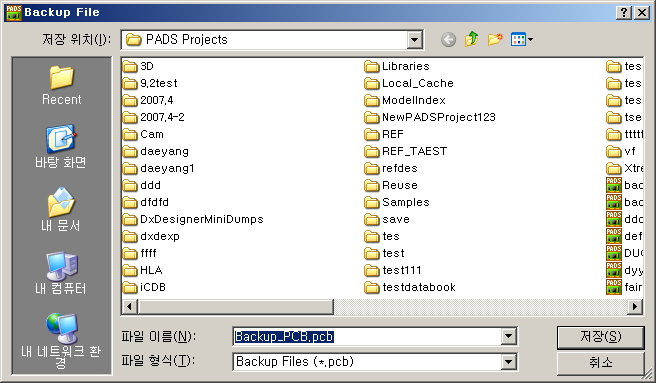Image resolution: width=656 pixels, height=383 pixels.
Task: Select the save folder
Action: coord(387,219)
